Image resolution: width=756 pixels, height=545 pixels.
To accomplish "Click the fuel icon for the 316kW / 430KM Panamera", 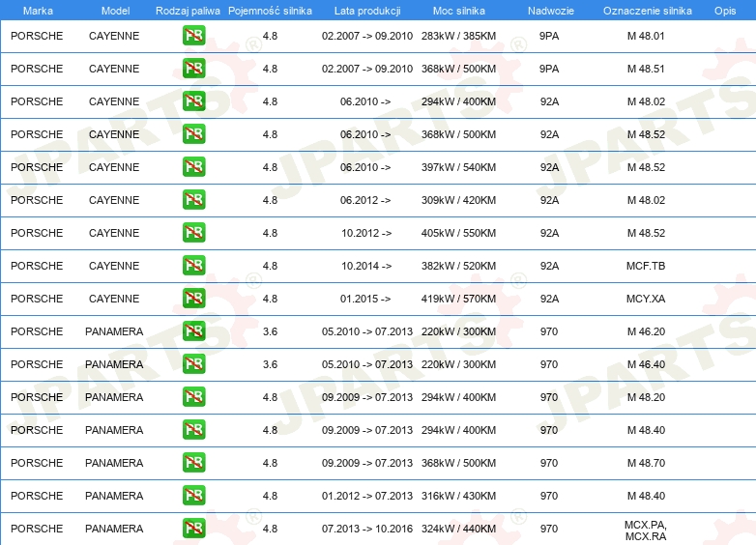I will [x=193, y=496].
